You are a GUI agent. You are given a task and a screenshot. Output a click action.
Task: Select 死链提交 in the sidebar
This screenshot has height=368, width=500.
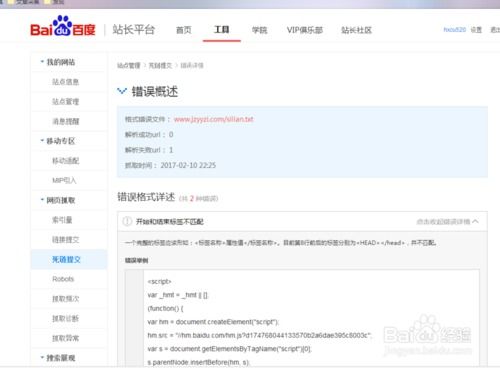click(x=66, y=259)
